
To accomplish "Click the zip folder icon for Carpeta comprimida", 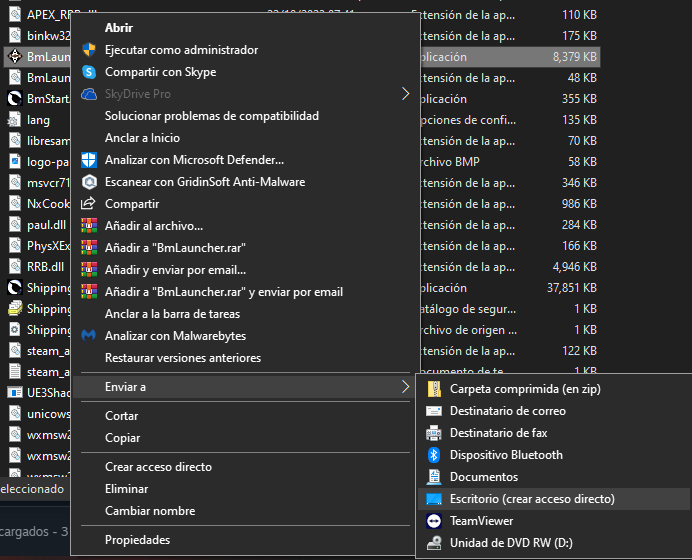I will pos(434,389).
